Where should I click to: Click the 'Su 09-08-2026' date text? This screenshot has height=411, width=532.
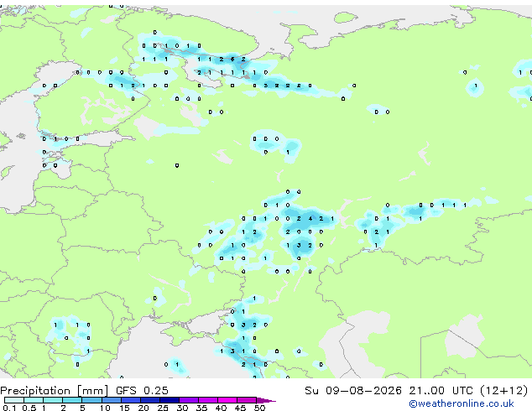coord(353,391)
